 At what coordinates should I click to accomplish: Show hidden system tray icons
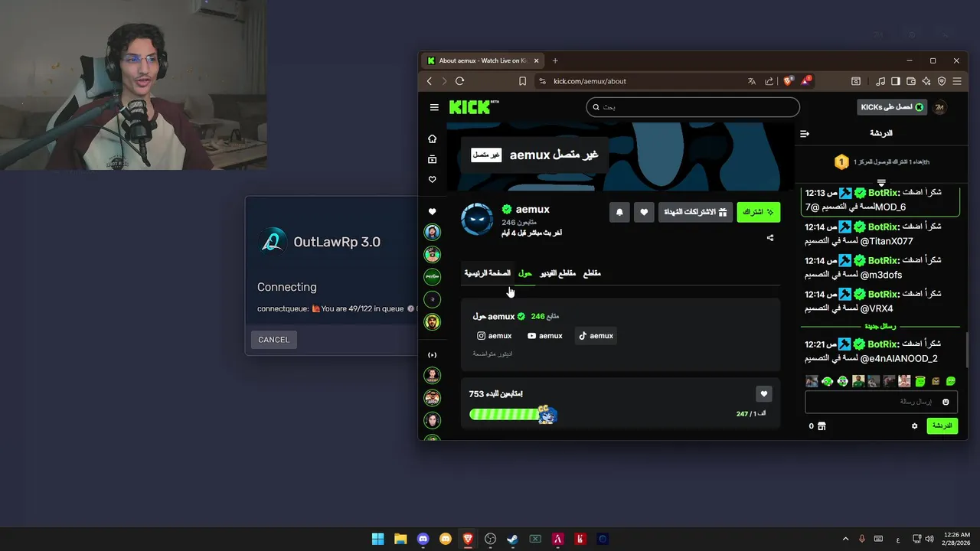tap(846, 539)
